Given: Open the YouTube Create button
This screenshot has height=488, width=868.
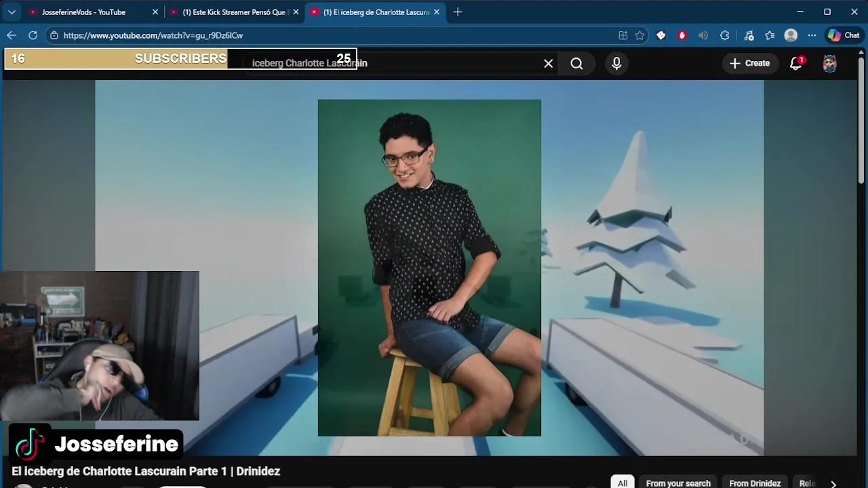Looking at the screenshot, I should point(749,63).
